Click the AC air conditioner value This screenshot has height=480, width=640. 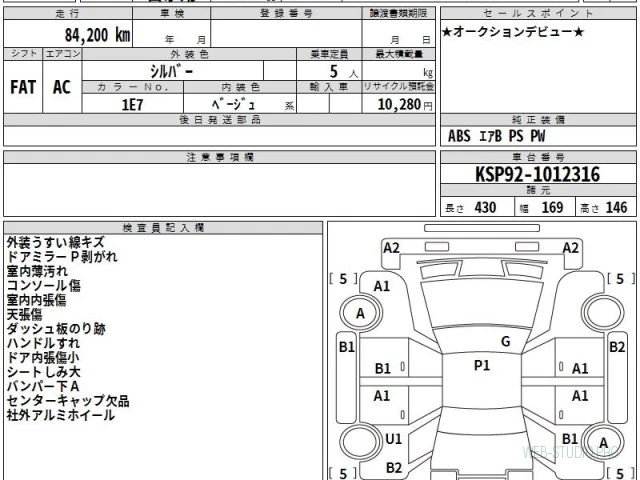point(62,87)
